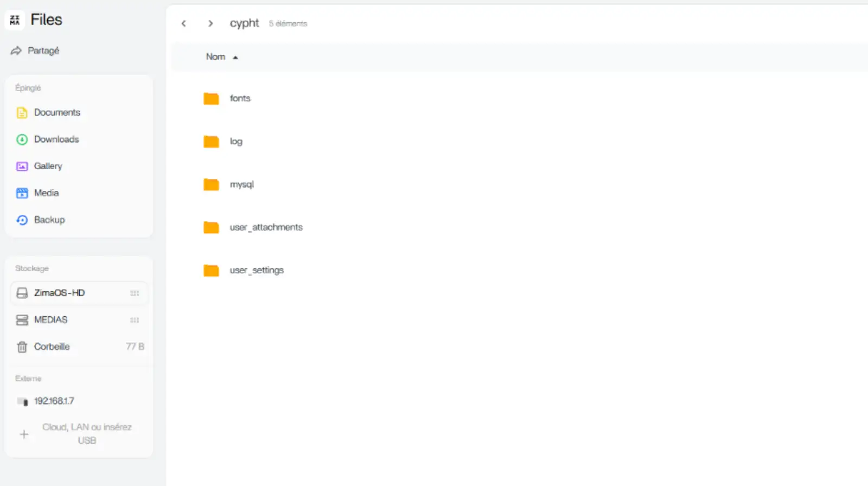Screen dimensions: 868x486
Task: Click the grip handle next to ZimaOS-HD
Action: [x=135, y=293]
